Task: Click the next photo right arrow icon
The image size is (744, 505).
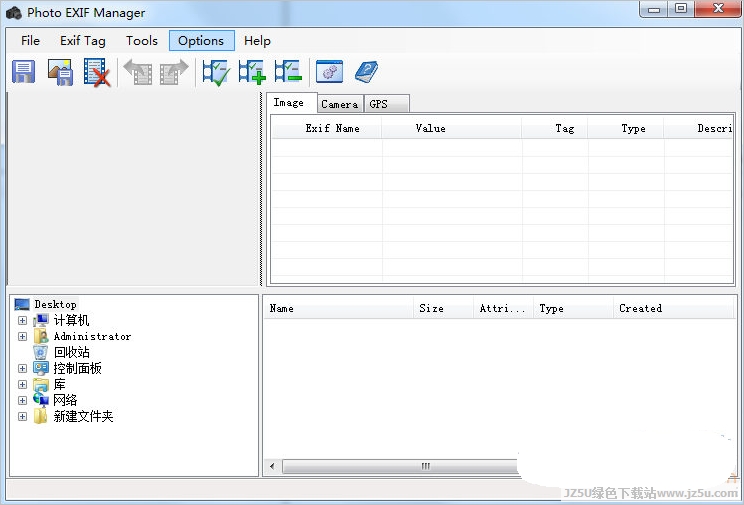Action: coord(174,72)
